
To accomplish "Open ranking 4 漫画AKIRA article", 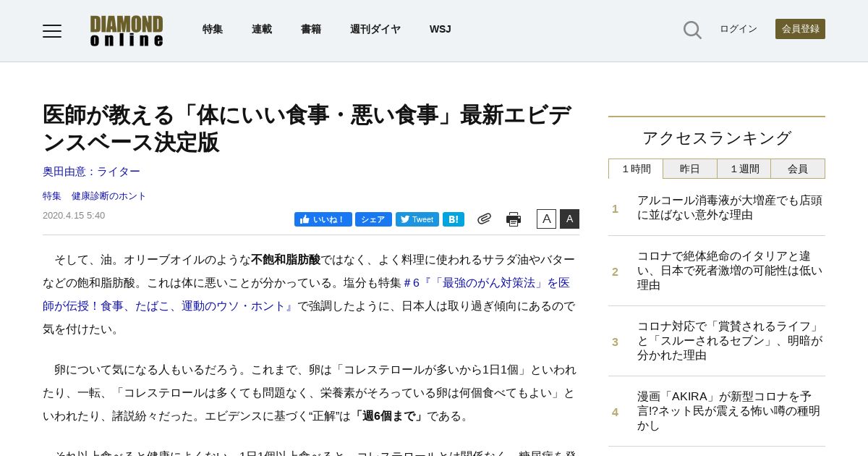I will 729,411.
